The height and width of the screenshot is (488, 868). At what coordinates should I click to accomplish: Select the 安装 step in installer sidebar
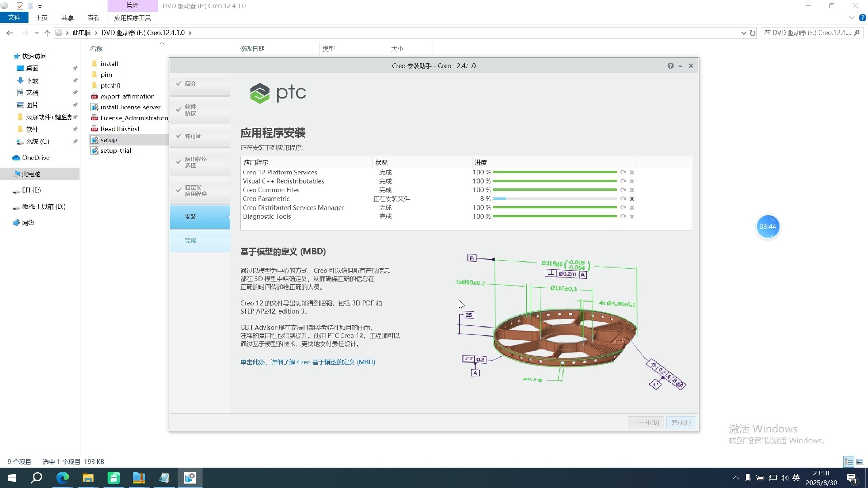coord(200,217)
